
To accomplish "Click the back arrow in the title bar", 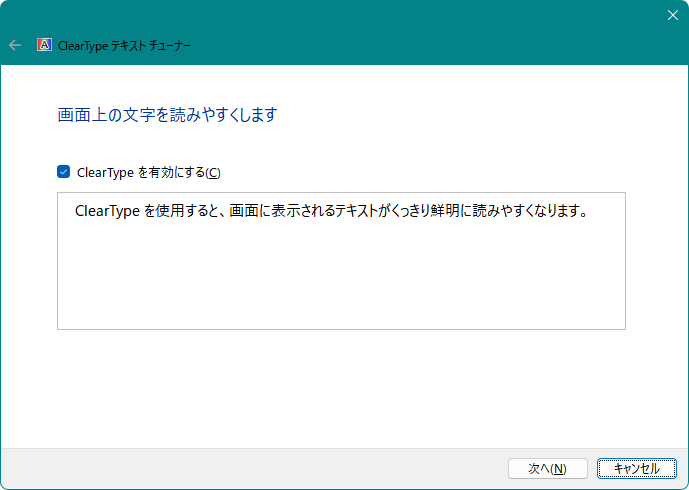I will pos(15,45).
